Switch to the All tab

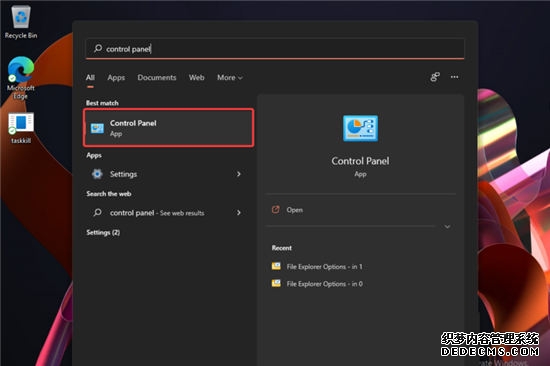pos(90,78)
